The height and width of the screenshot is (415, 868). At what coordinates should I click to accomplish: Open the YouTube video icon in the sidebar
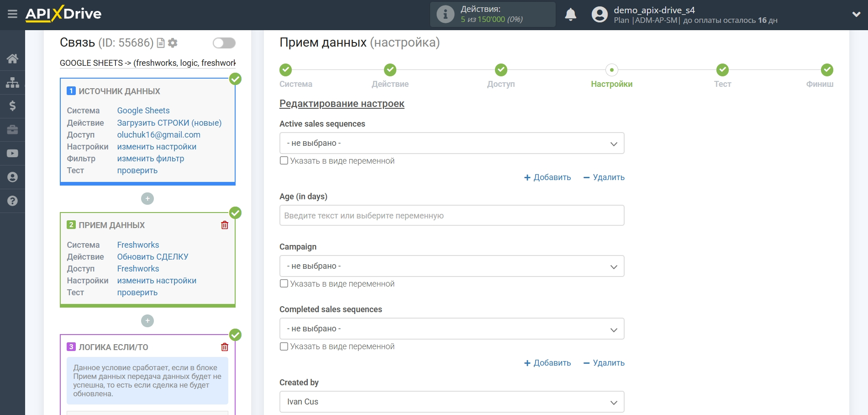(12, 154)
